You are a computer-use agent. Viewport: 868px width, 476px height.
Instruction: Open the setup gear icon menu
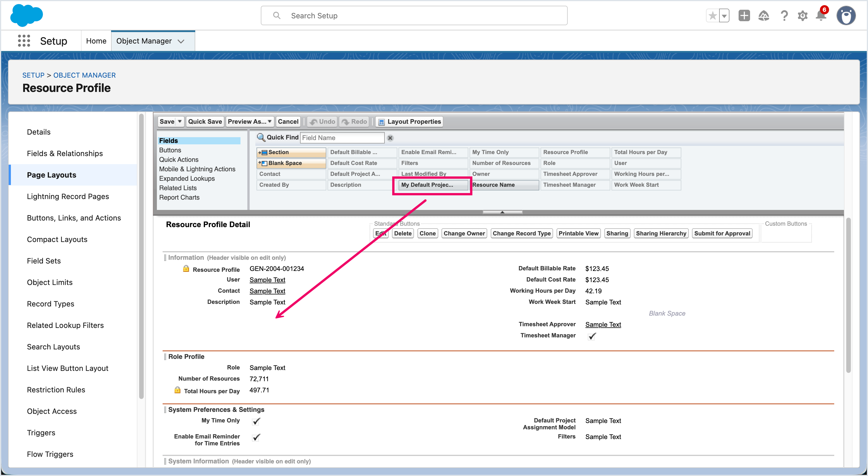click(803, 15)
